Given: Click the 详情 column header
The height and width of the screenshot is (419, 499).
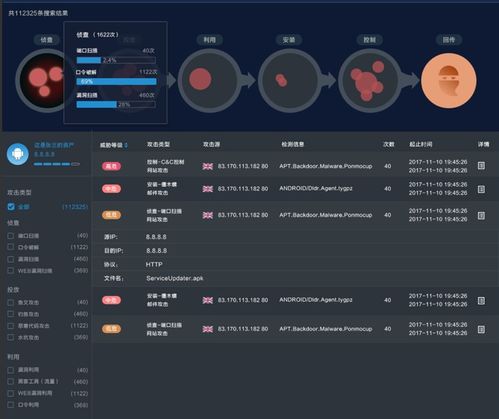Looking at the screenshot, I should (483, 144).
